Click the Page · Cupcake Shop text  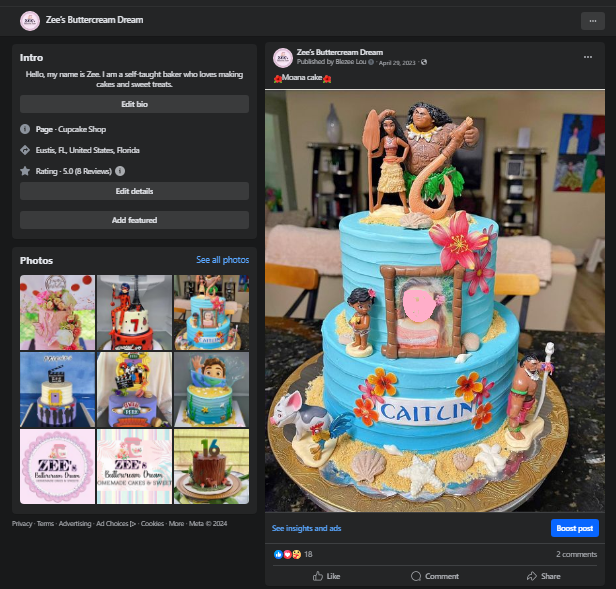click(71, 129)
